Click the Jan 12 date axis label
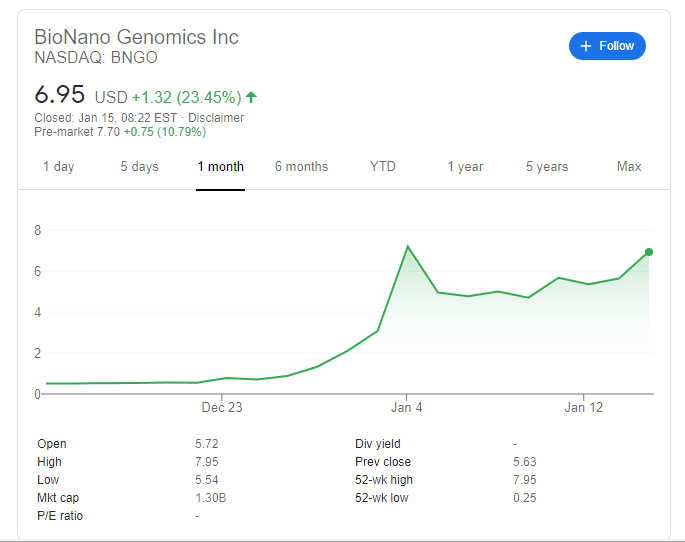Image resolution: width=685 pixels, height=542 pixels. pyautogui.click(x=585, y=407)
